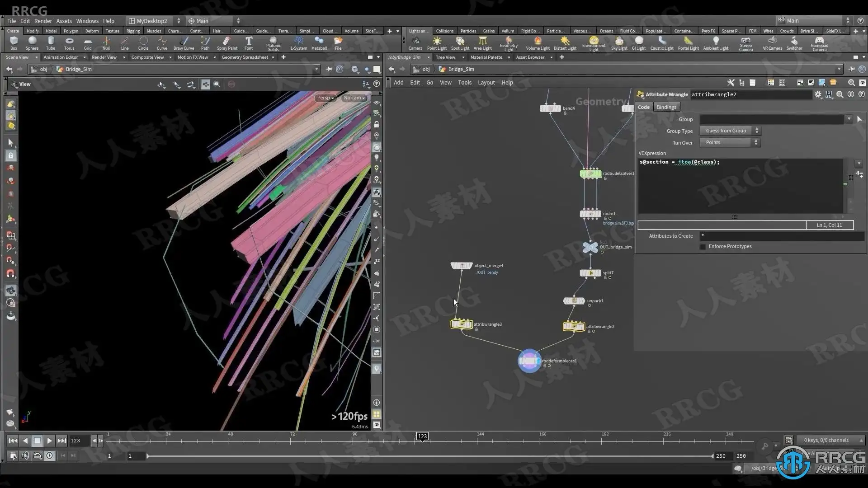Select the Sphere shelf tool
This screenshot has width=868, height=488.
[x=32, y=43]
